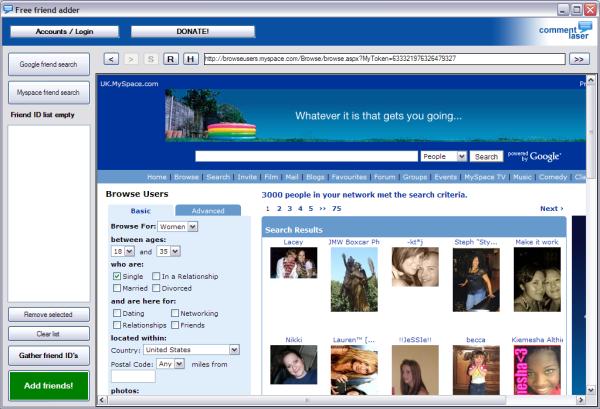Check the In a Relationship checkbox
Viewport: 600px width, 409px height.
[x=156, y=276]
